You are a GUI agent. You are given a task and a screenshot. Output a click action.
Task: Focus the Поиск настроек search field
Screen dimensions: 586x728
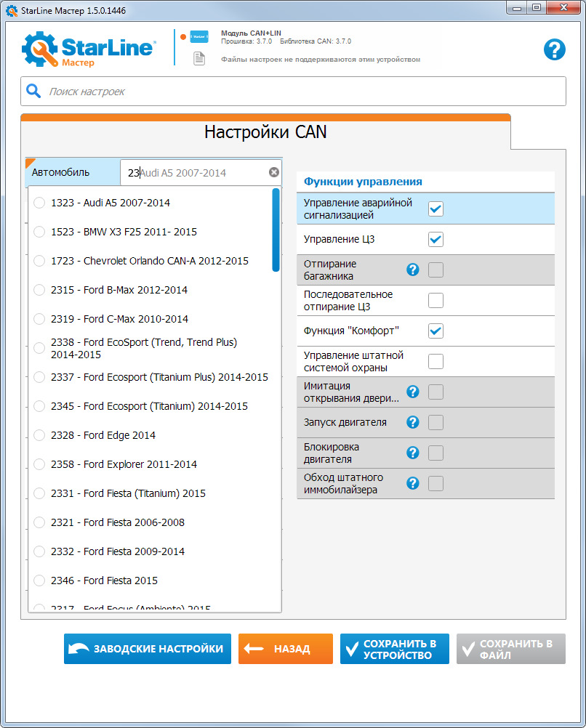click(x=293, y=92)
